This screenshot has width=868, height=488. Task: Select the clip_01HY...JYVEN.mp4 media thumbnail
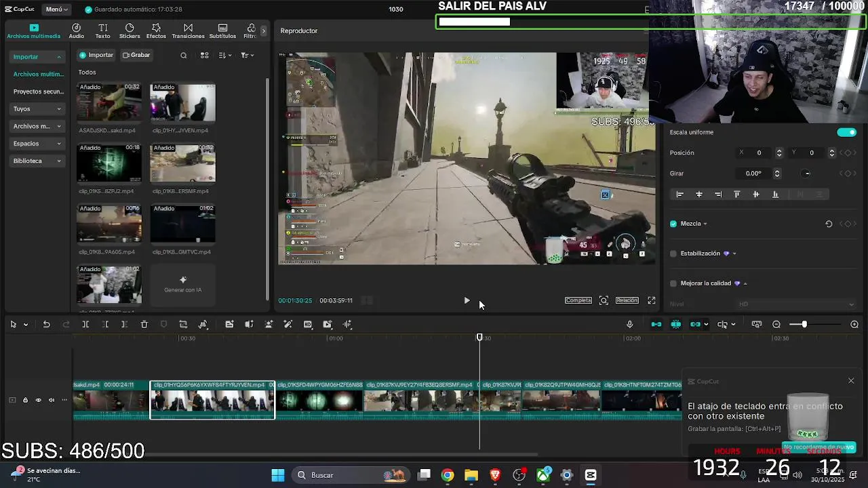click(x=183, y=103)
